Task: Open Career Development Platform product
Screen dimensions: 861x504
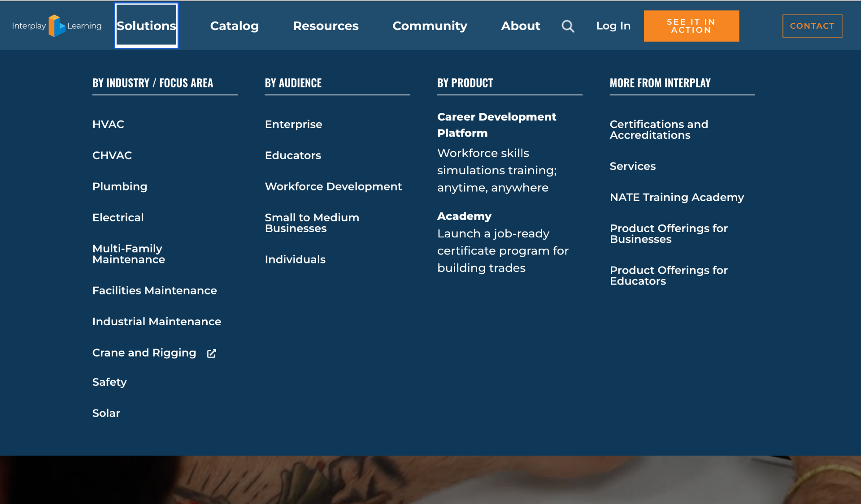Action: 496,125
